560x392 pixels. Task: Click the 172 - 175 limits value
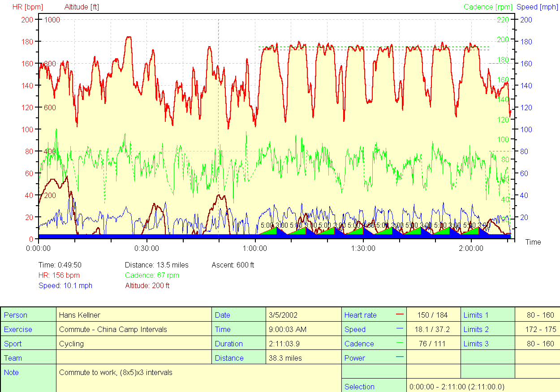click(541, 329)
